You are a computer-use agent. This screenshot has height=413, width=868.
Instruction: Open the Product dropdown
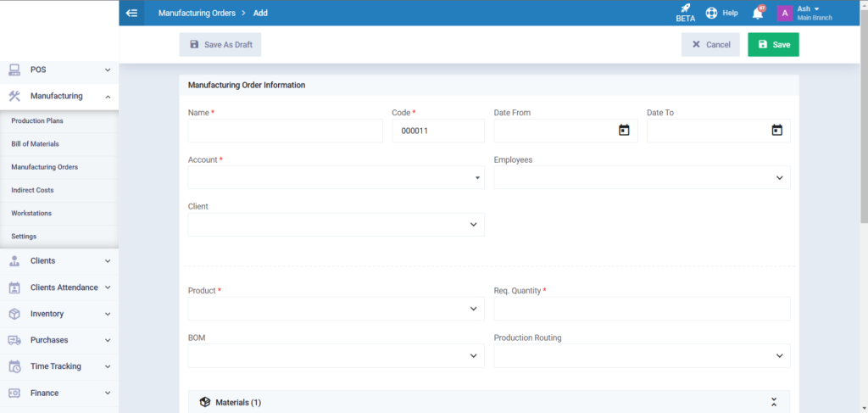coord(336,309)
